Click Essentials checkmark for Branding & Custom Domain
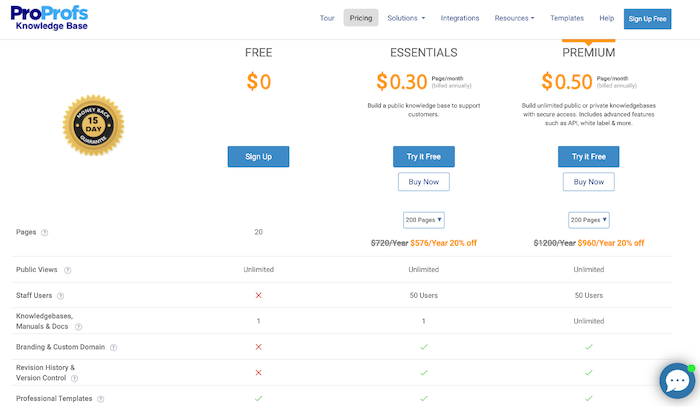700x420 pixels. click(x=424, y=347)
